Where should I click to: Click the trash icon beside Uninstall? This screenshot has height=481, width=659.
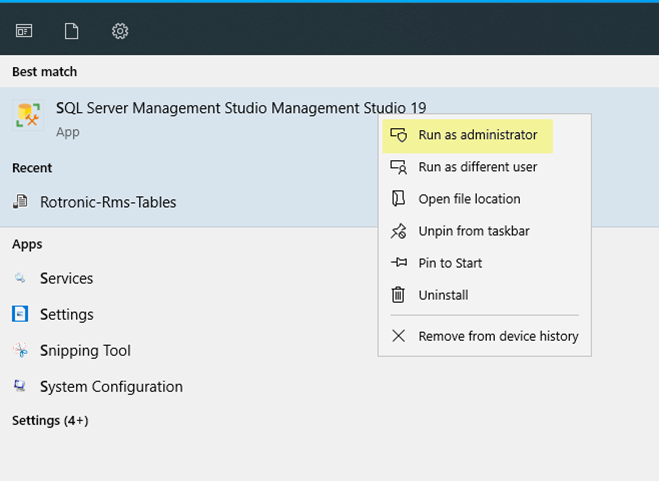pos(398,294)
